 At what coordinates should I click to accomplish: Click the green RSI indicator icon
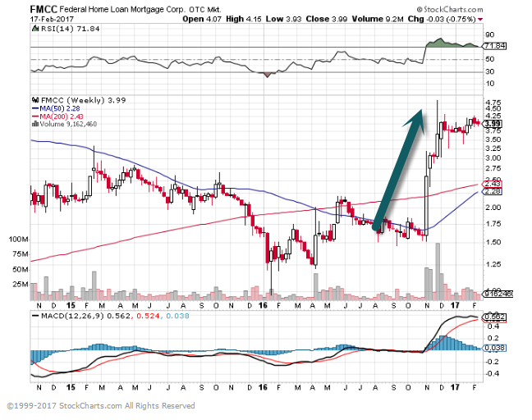[x=35, y=29]
